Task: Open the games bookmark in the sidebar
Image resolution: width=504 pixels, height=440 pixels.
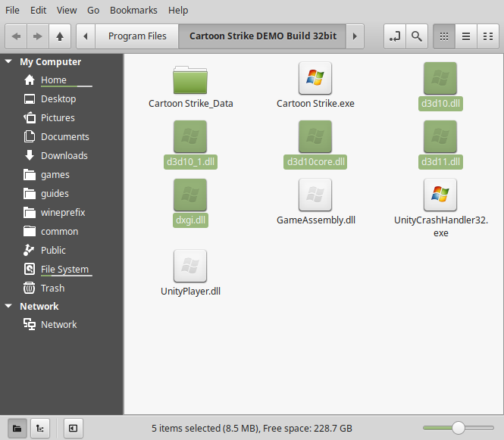Action: tap(55, 175)
